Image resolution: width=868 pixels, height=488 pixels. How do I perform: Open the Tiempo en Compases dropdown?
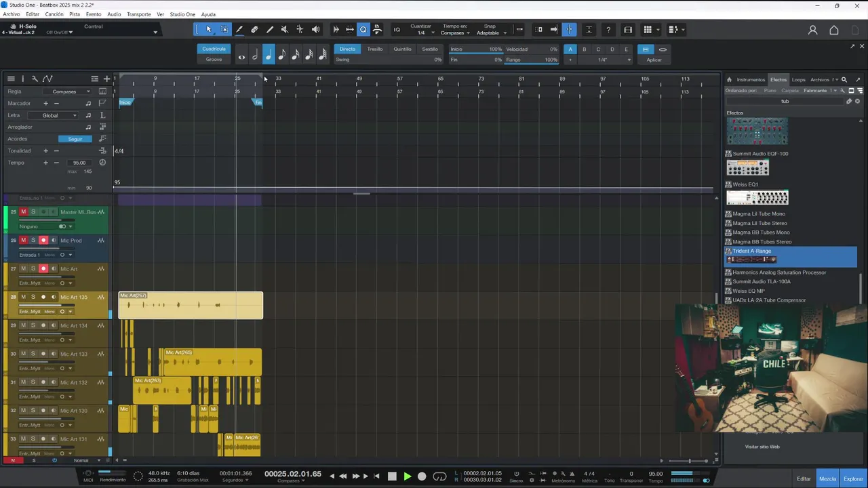click(x=455, y=33)
